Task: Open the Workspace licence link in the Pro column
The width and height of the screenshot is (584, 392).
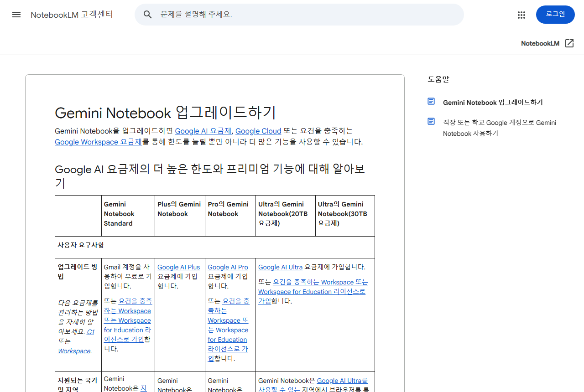Action: (x=229, y=330)
